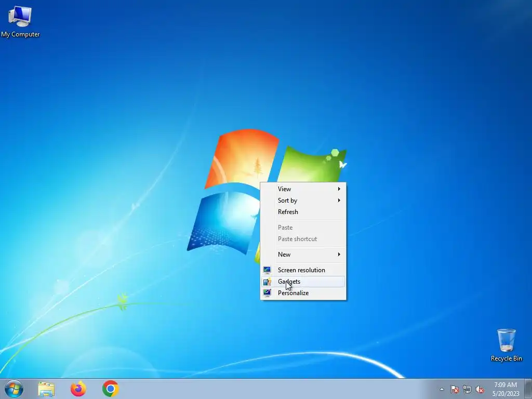Image resolution: width=532 pixels, height=399 pixels.
Task: Launch Windows Explorer from the taskbar
Action: pos(46,389)
